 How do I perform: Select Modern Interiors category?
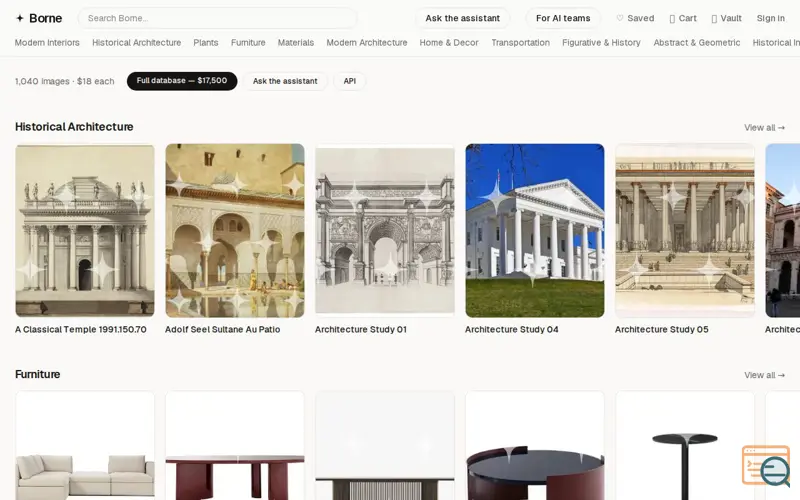pos(47,43)
